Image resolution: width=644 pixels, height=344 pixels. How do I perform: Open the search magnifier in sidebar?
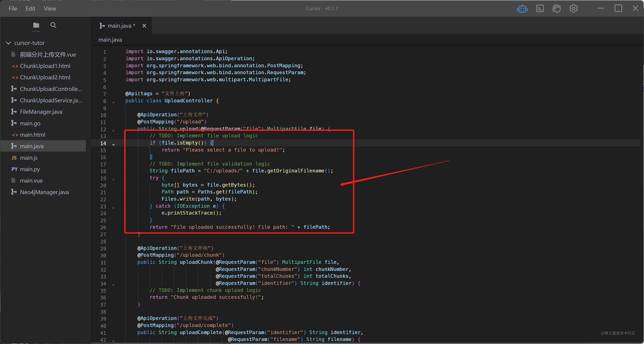(53, 25)
